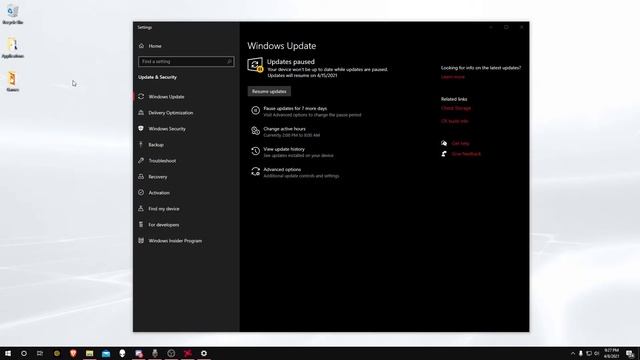Click the Advanced options sync icon
The image size is (640, 360).
click(256, 171)
